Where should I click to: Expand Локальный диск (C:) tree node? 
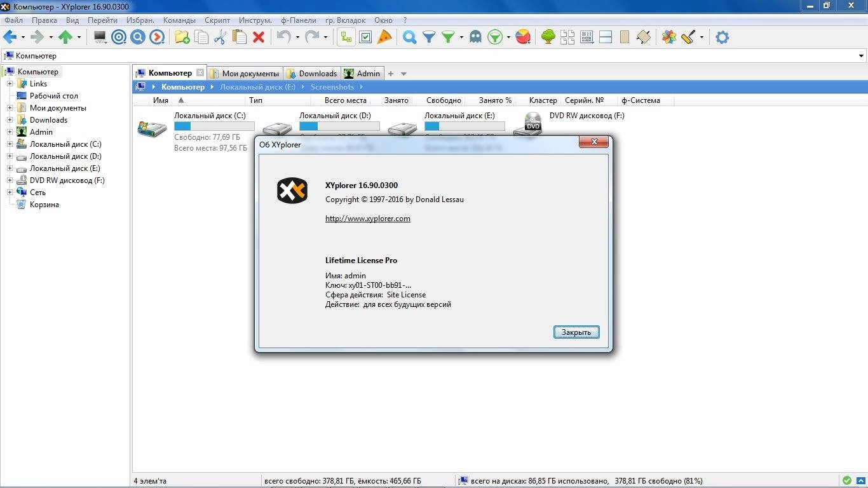(10, 144)
